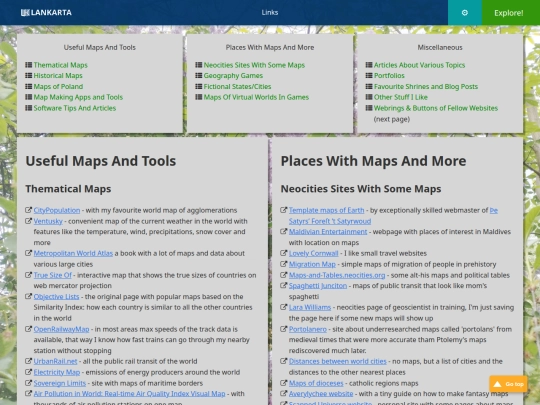Screen dimensions: 540x405
Task: Click list icon beside Fictional States/Cities
Action: click(199, 86)
